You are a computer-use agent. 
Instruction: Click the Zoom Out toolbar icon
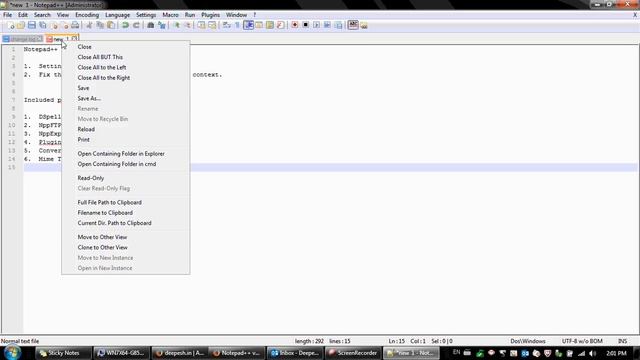pyautogui.click(x=187, y=25)
